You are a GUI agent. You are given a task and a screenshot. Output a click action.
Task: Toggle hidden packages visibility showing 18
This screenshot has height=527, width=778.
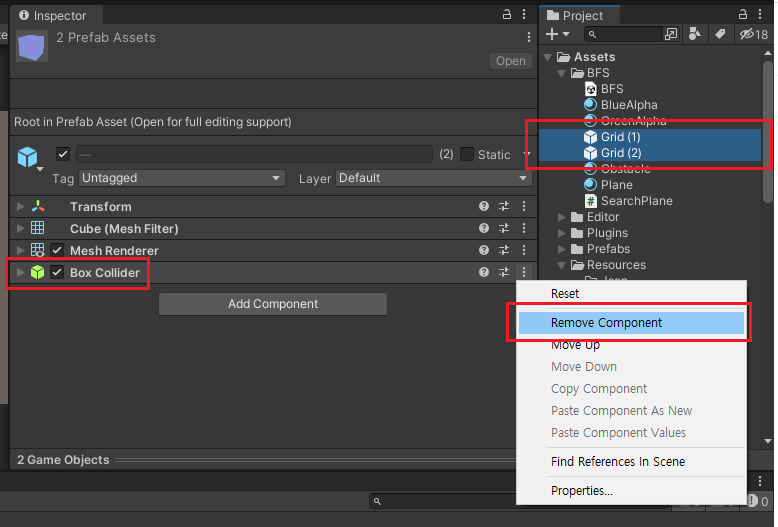(754, 34)
